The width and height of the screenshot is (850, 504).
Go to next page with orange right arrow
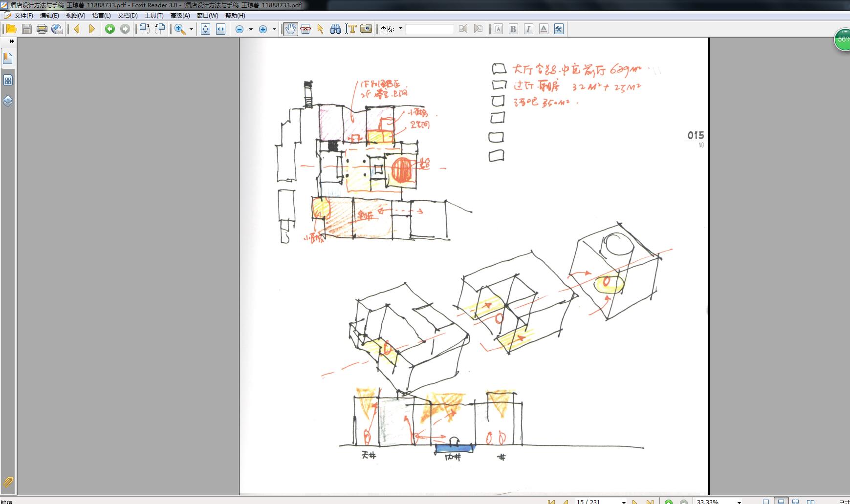[x=91, y=29]
